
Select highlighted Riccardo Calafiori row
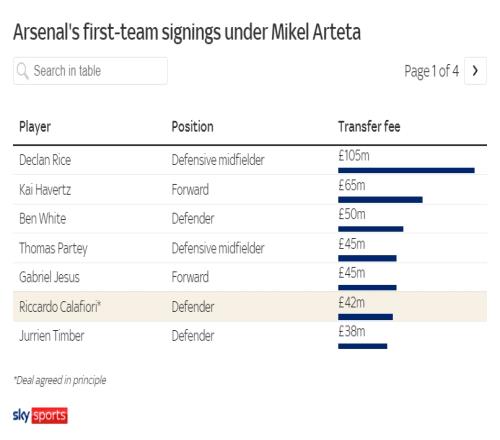(x=250, y=306)
